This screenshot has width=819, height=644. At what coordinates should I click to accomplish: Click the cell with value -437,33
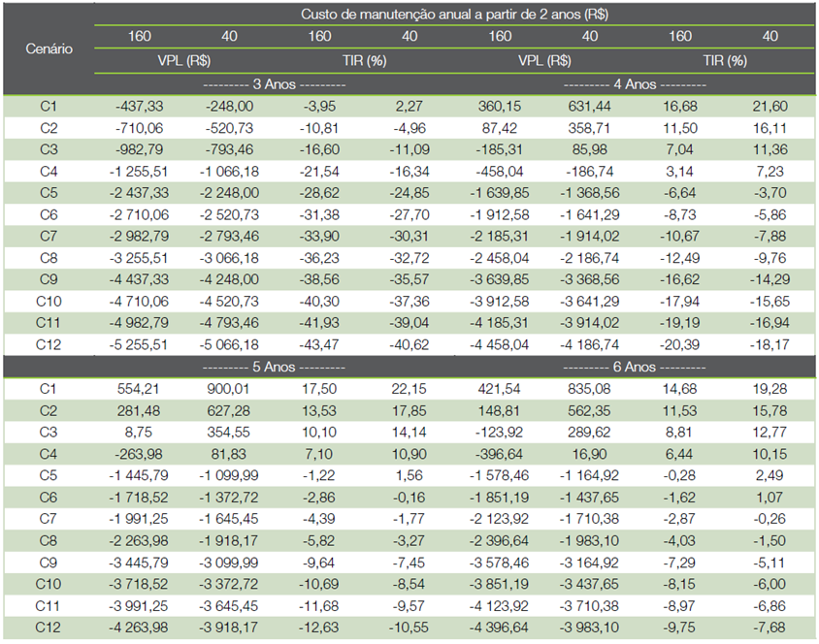click(x=139, y=106)
